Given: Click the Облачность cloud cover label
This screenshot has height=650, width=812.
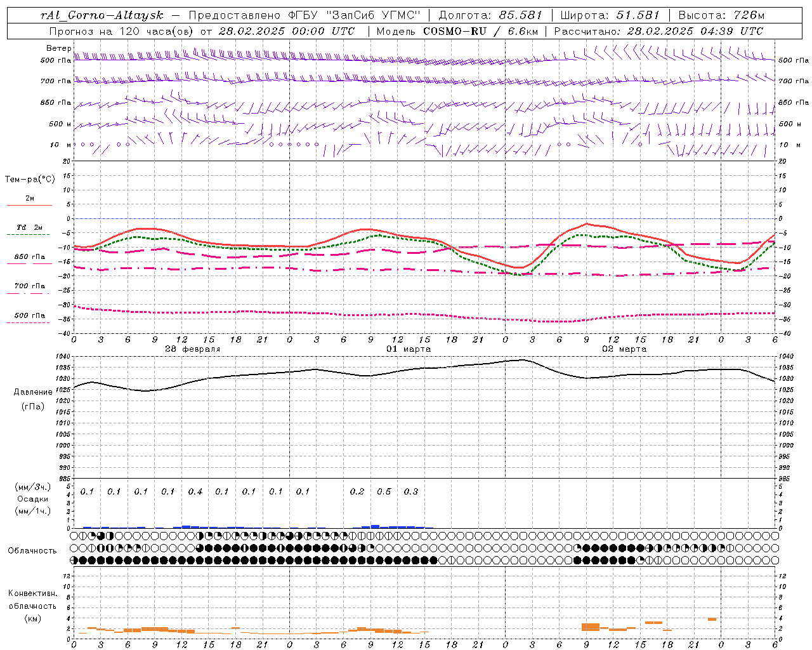Looking at the screenshot, I should 32,551.
